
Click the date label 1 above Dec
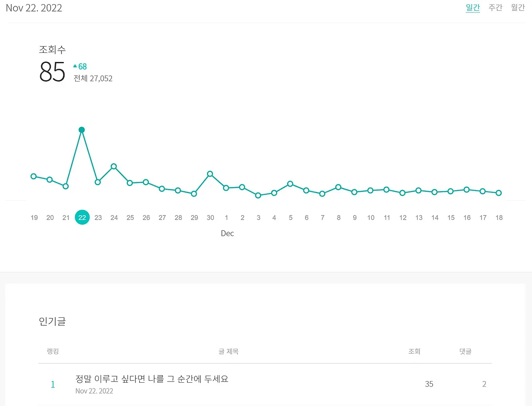tap(227, 218)
